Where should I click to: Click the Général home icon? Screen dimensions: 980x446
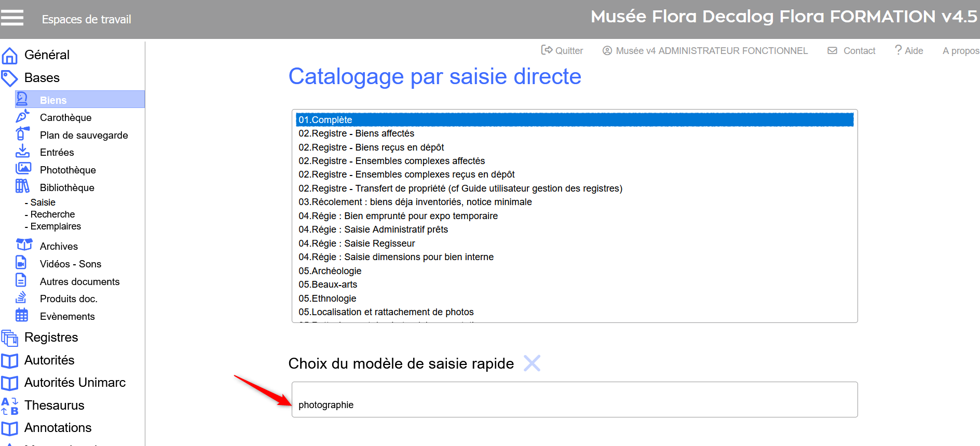pos(9,55)
